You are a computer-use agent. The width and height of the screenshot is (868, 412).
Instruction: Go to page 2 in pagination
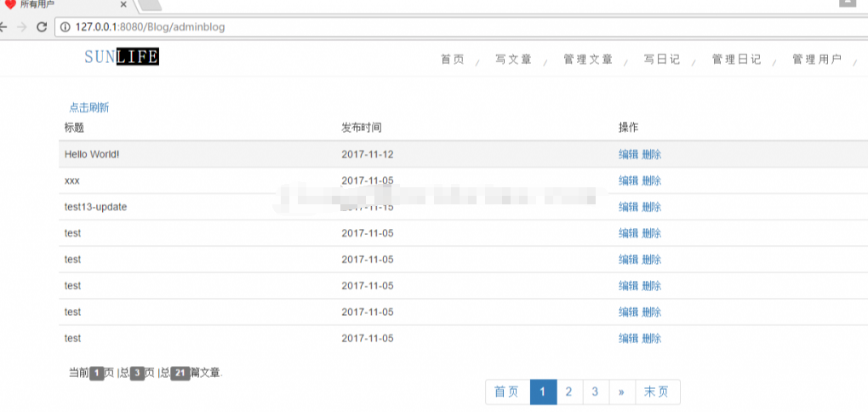click(x=569, y=392)
